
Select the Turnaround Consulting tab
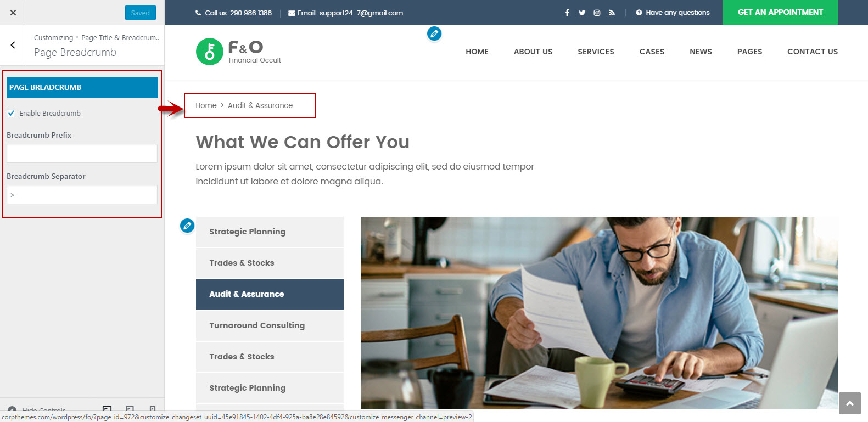270,325
